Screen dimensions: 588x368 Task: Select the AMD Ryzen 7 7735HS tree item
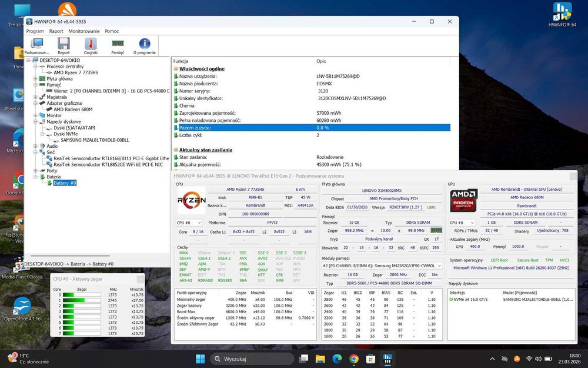(x=76, y=72)
